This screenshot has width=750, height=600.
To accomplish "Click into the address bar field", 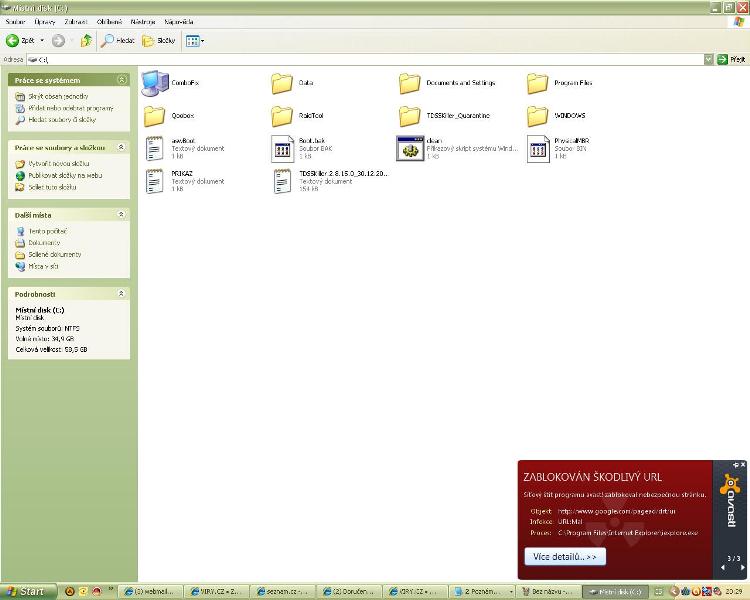I will coord(360,60).
